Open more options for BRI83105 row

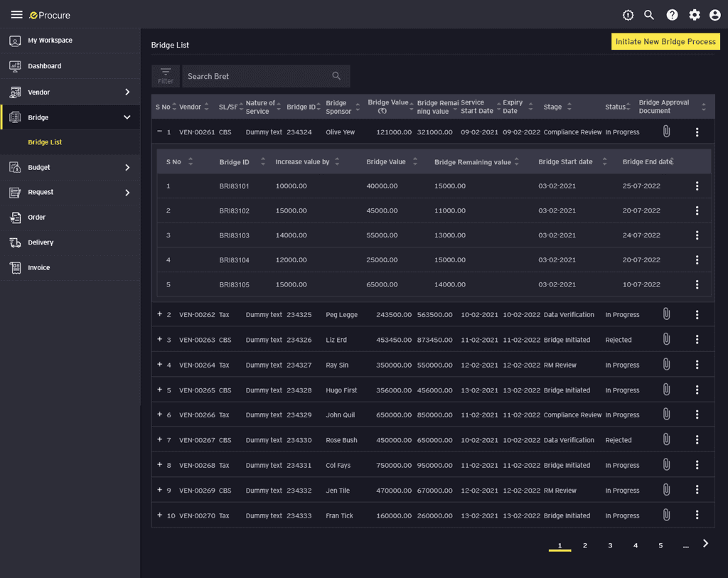(x=697, y=284)
